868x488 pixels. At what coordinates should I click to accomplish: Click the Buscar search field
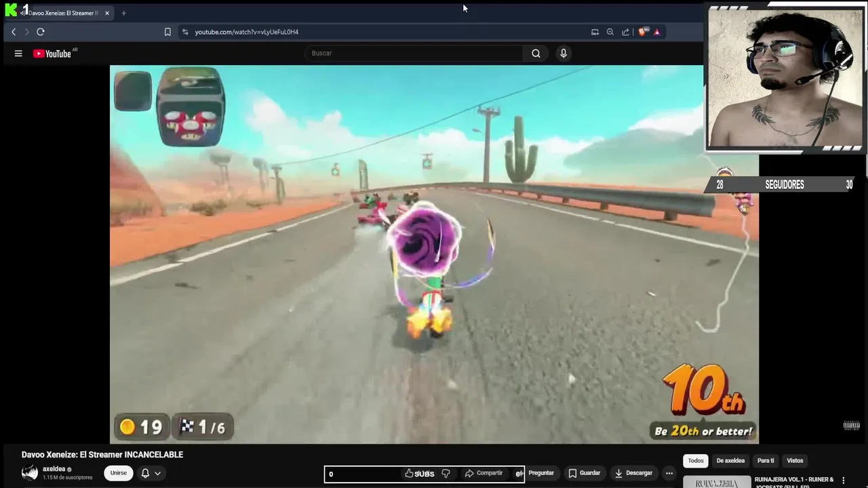coord(414,53)
